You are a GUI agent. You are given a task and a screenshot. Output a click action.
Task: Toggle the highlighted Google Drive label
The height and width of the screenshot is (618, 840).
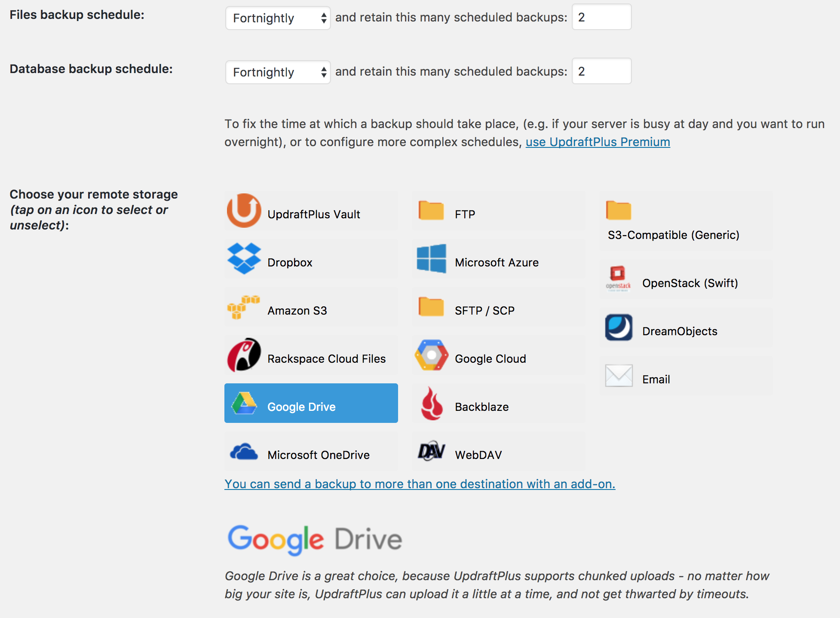point(301,407)
